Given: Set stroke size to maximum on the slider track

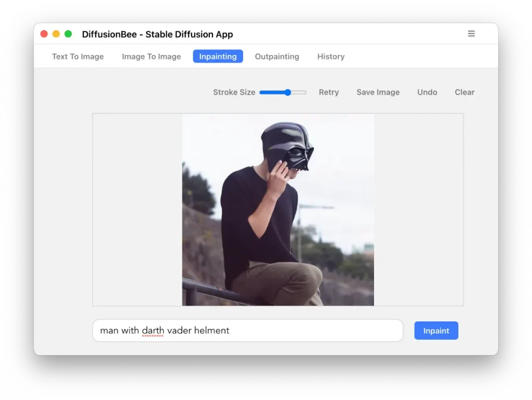Looking at the screenshot, I should (305, 92).
